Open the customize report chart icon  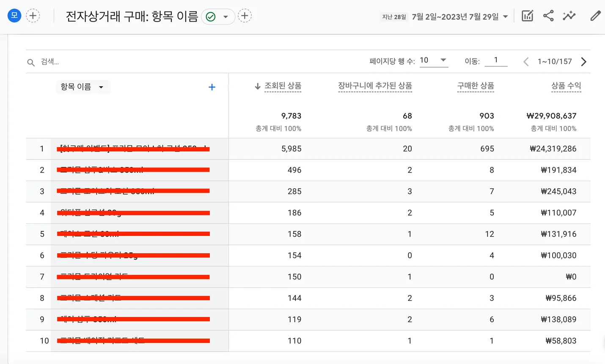click(527, 16)
